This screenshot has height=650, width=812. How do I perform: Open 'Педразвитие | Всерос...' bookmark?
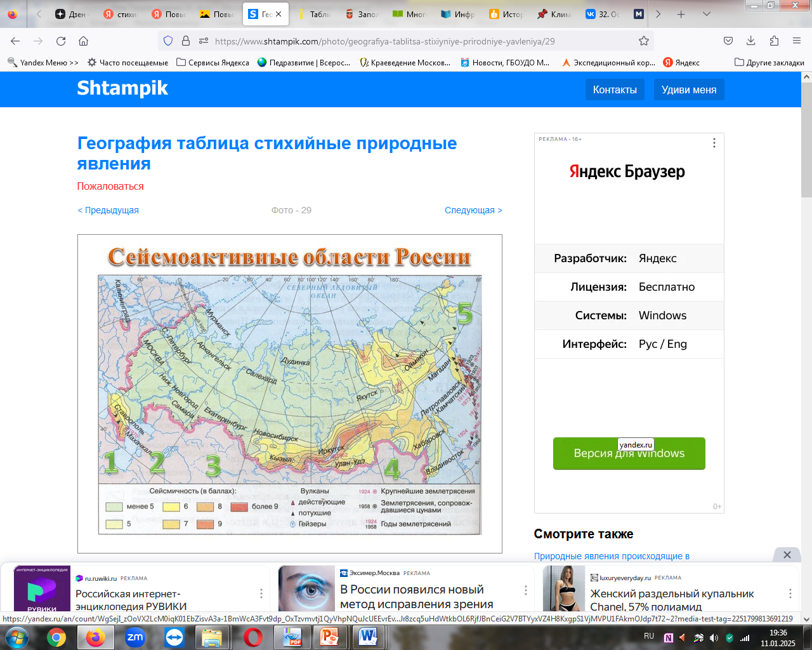304,62
